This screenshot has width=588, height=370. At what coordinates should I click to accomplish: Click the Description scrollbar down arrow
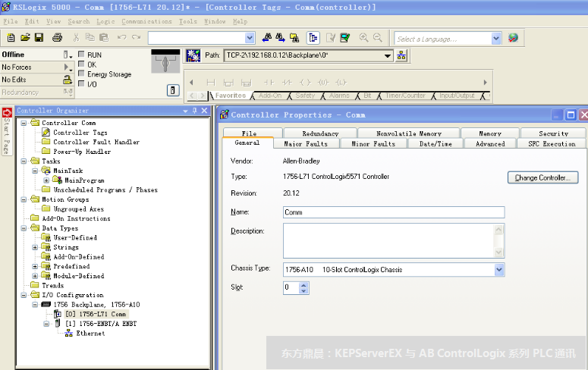point(498,252)
